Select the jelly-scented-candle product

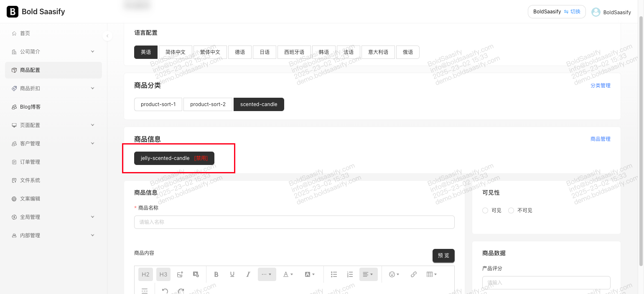[x=174, y=158]
